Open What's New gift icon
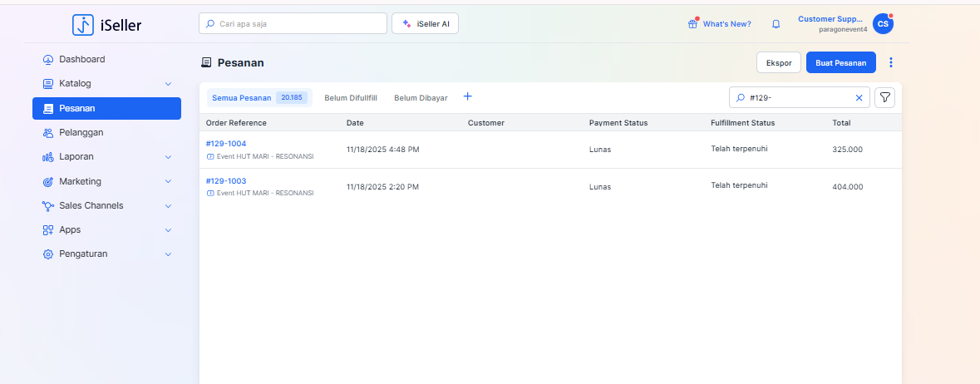Screen dimensions: 980x384 pos(692,24)
